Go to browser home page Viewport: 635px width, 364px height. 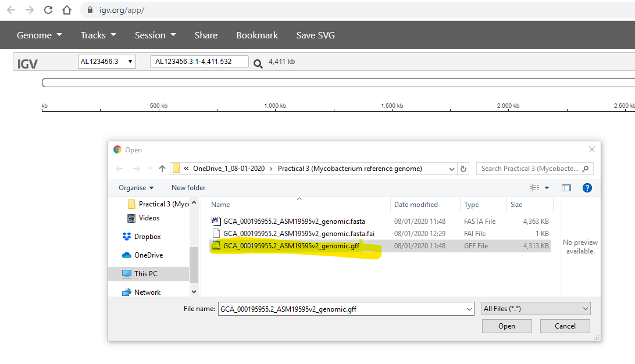point(67,10)
